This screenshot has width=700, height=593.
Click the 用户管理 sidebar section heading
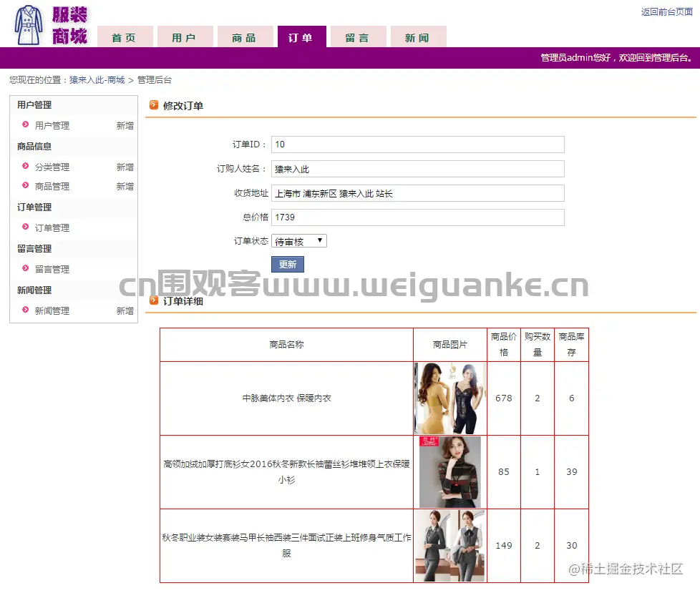(x=34, y=105)
